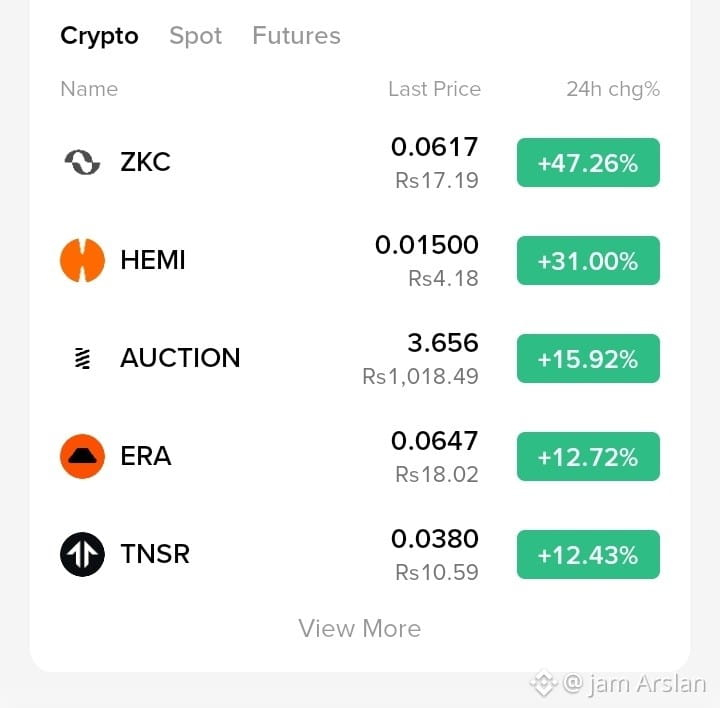Switch to the Spot tab
This screenshot has height=708, width=720.
tap(196, 36)
